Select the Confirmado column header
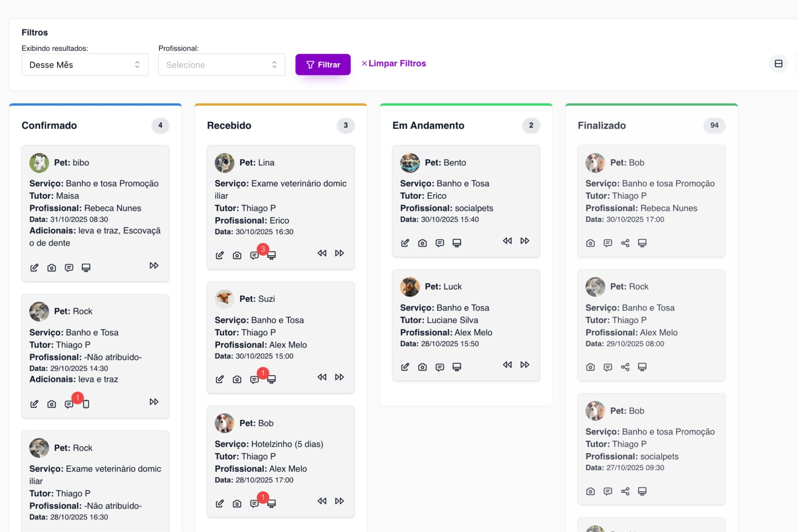Screen dimensions: 798x532 [x=49, y=126]
